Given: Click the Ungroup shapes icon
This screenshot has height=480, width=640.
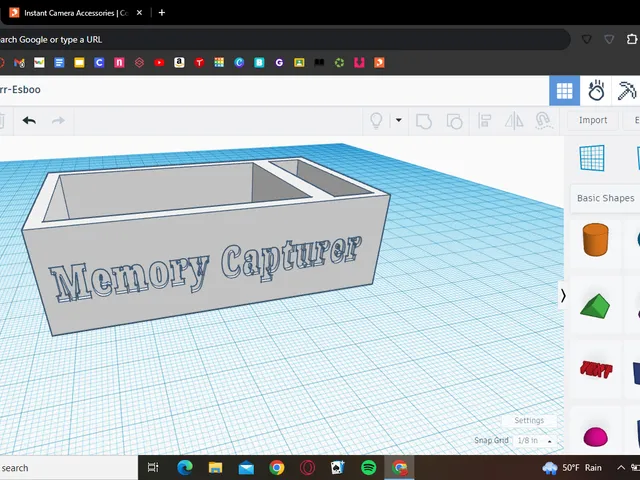Looking at the screenshot, I should pyautogui.click(x=454, y=121).
